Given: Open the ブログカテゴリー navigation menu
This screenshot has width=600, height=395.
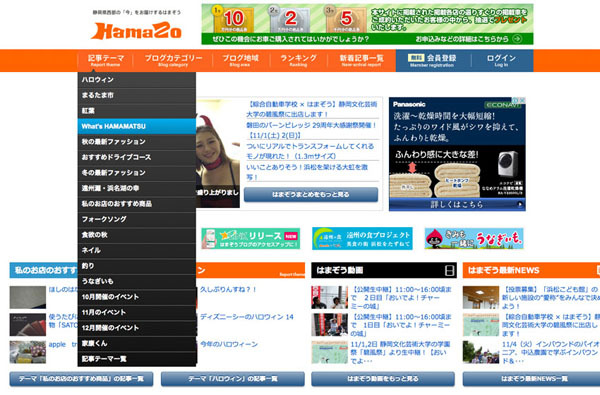Looking at the screenshot, I should (x=173, y=60).
